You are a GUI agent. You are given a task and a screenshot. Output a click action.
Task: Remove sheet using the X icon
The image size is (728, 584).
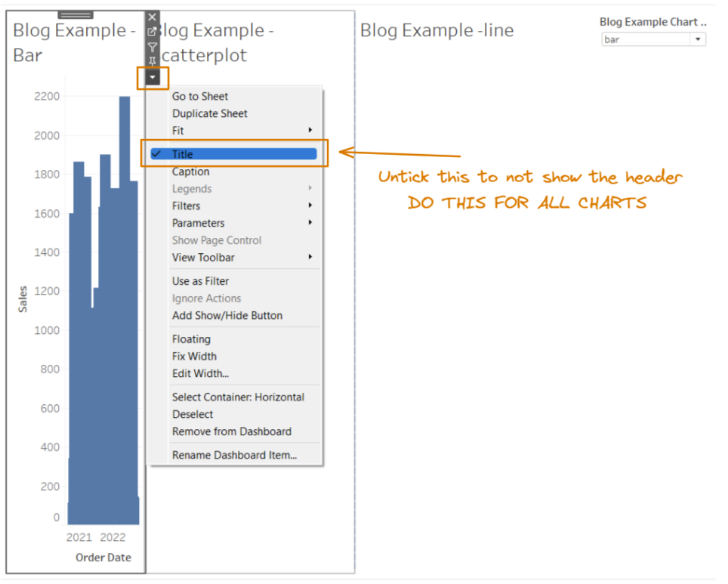(153, 17)
